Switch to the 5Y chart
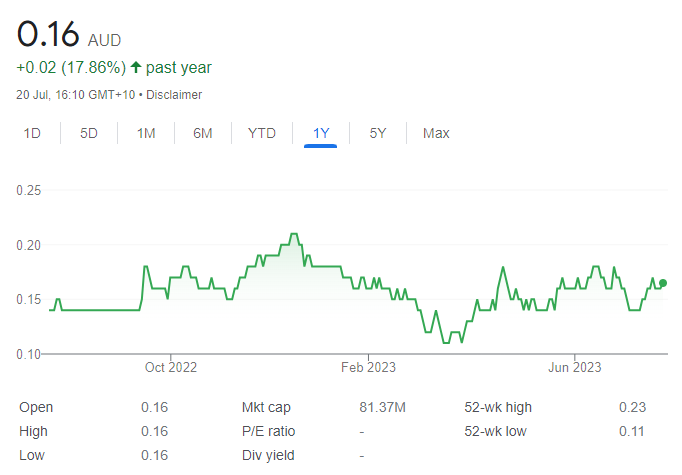The image size is (682, 475). [378, 133]
